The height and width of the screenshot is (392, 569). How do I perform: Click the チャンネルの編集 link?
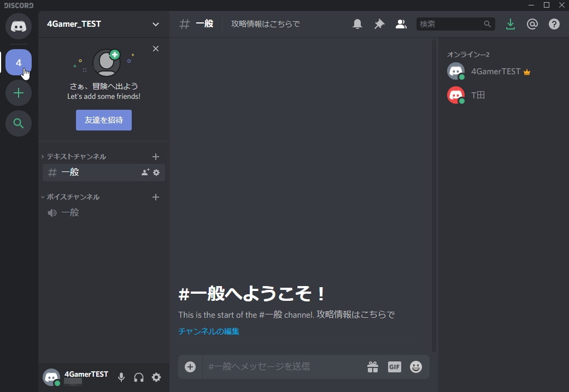click(x=209, y=331)
